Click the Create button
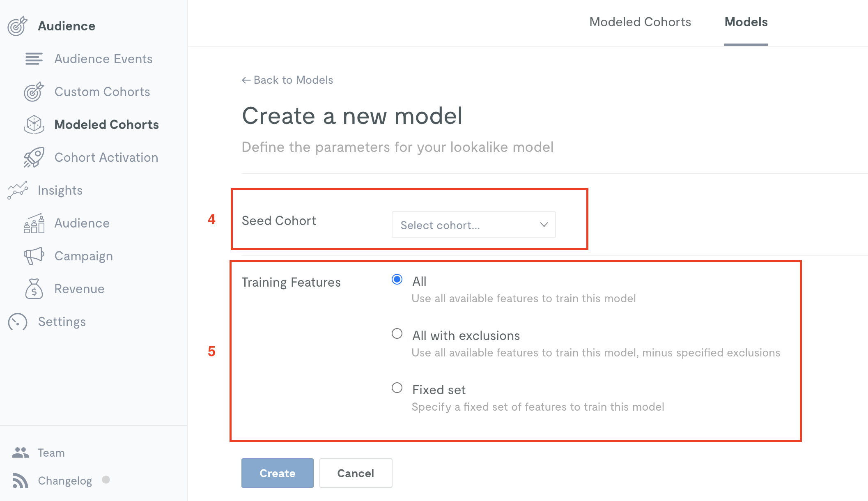Image resolution: width=868 pixels, height=501 pixels. click(278, 473)
